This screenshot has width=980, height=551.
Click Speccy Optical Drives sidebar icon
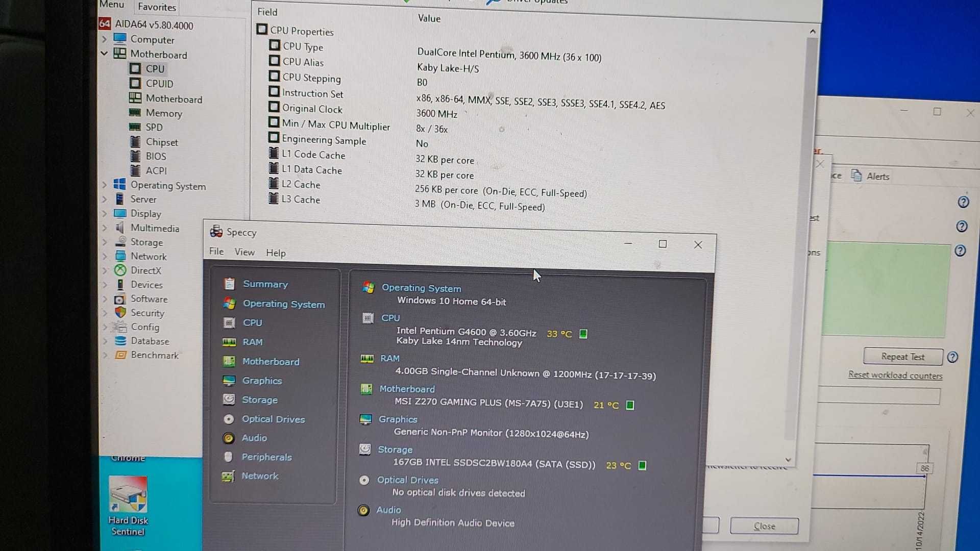[x=229, y=419]
